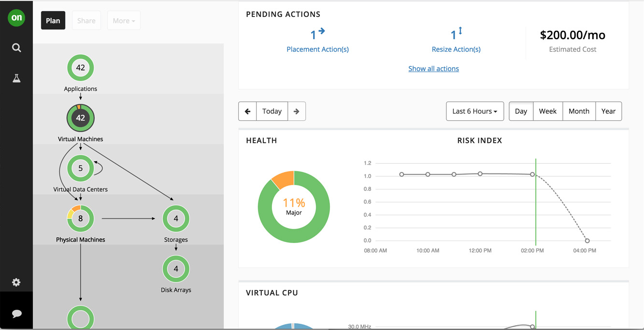Select the Storages ring node
Image resolution: width=644 pixels, height=330 pixels.
point(176,218)
